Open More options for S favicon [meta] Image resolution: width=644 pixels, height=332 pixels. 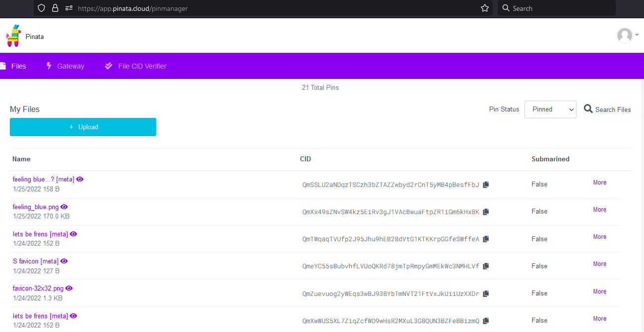pos(600,264)
